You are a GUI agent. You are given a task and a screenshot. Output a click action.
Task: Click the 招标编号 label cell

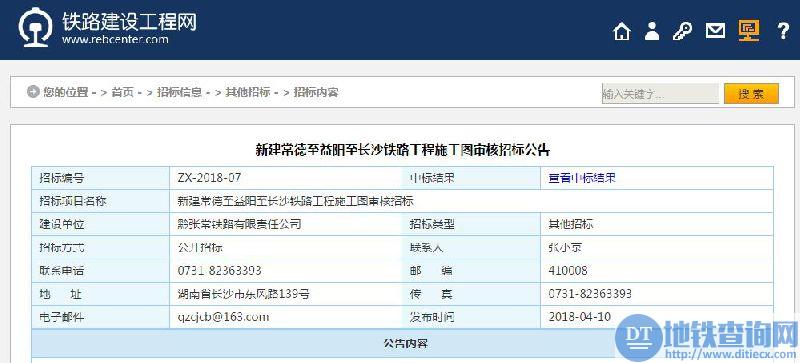(x=101, y=178)
